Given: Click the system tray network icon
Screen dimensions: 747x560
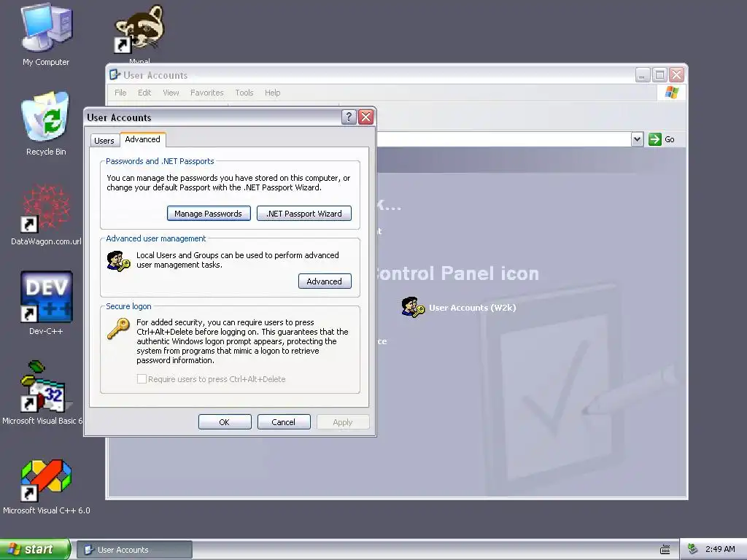Looking at the screenshot, I should [693, 549].
